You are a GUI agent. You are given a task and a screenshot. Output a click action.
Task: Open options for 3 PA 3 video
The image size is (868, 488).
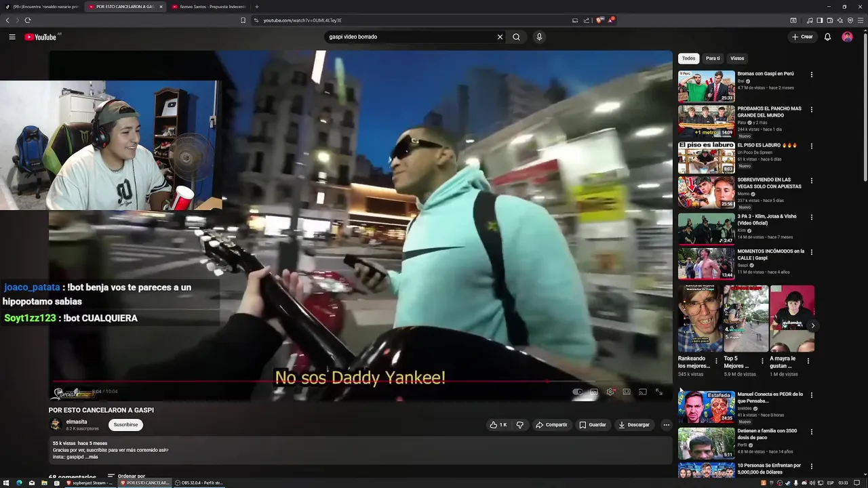811,217
